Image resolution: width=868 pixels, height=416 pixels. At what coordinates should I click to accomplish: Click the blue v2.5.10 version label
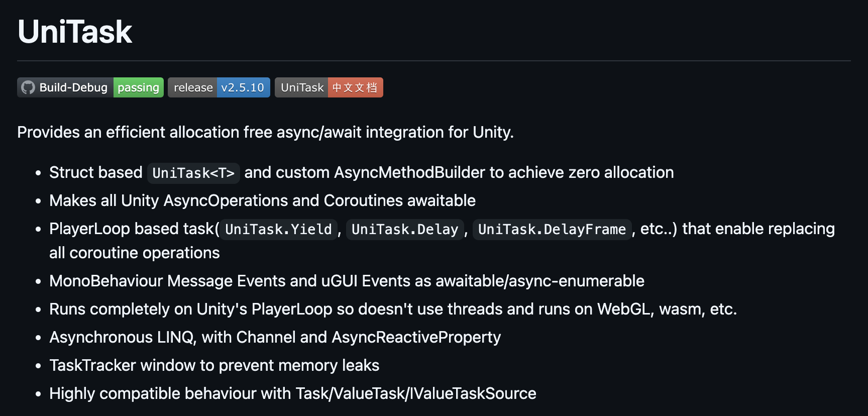pyautogui.click(x=243, y=87)
